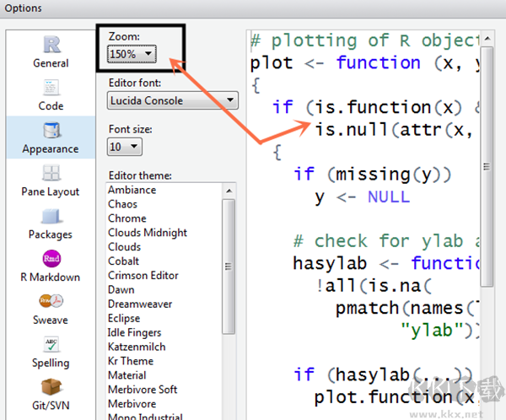Expand the Font size dropdown
This screenshot has height=420, width=506.
point(124,147)
